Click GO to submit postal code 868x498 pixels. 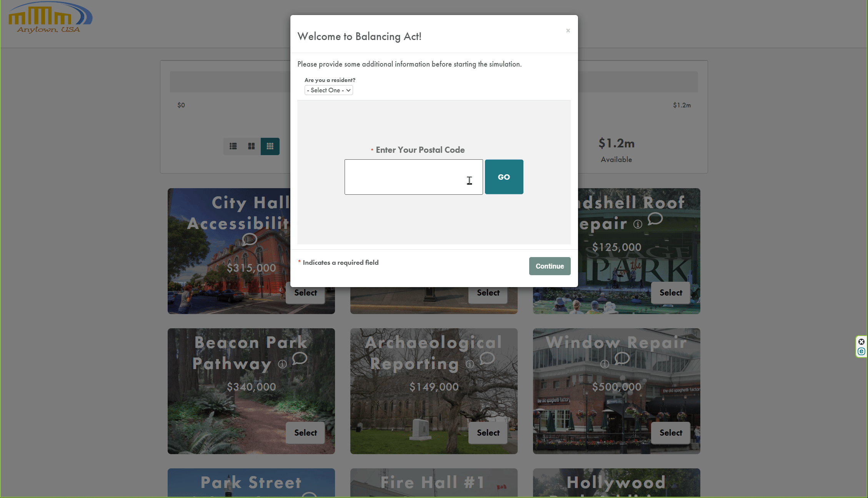tap(504, 177)
